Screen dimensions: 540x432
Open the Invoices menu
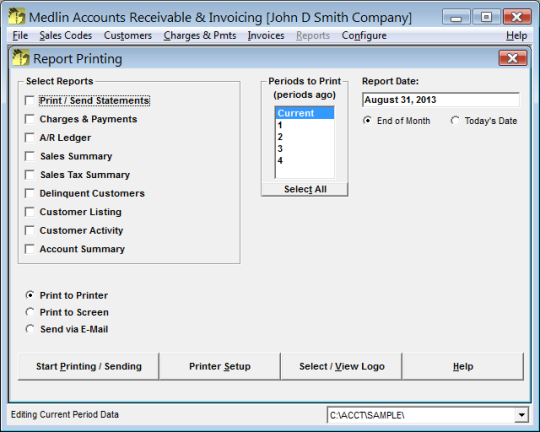(266, 35)
